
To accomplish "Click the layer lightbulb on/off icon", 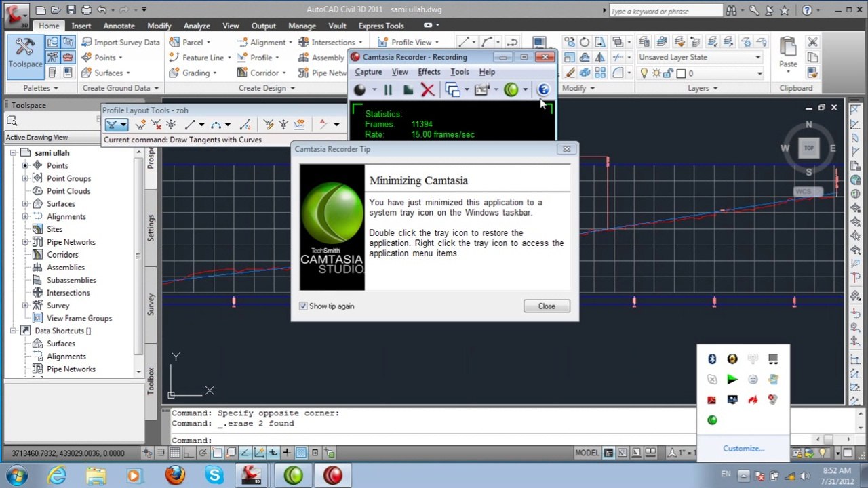I will [x=644, y=73].
